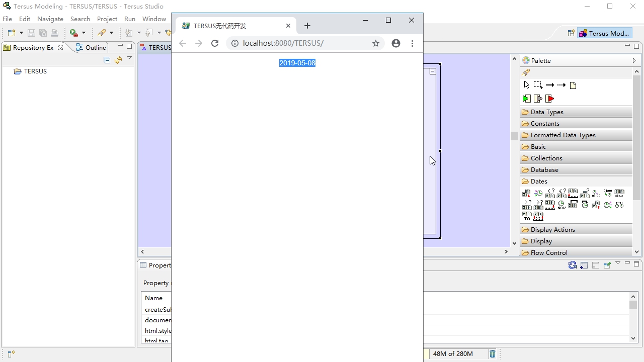644x362 pixels.
Task: Open the Run menu
Action: (x=130, y=19)
